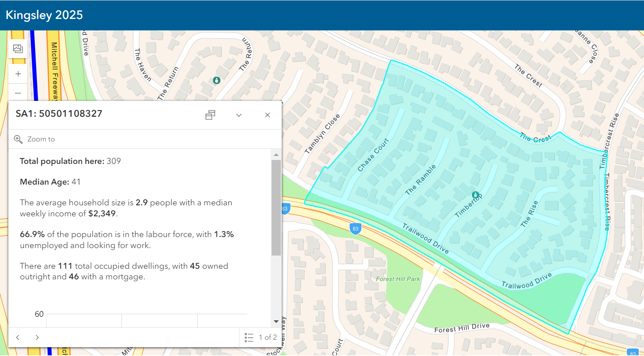644x356 pixels.
Task: Click the SA1: 50501108327 popup heading
Action: [59, 114]
